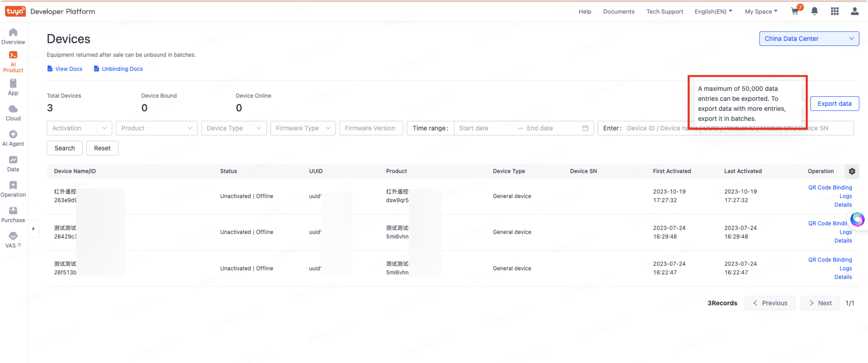Open the Tech Support menu

(x=664, y=11)
